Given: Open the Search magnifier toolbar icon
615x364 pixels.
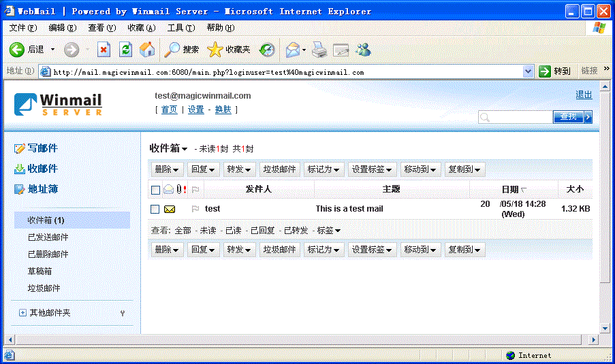Looking at the screenshot, I should click(x=172, y=50).
